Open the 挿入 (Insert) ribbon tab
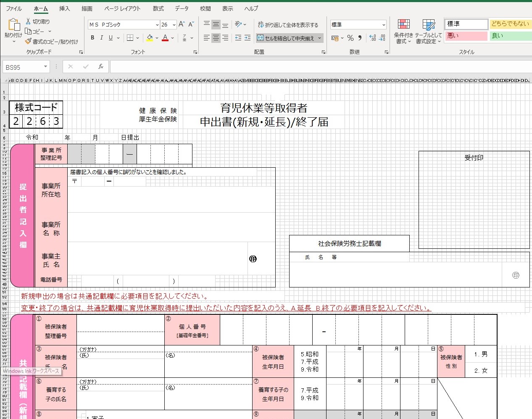Viewport: 532px width, 419px height. point(64,8)
